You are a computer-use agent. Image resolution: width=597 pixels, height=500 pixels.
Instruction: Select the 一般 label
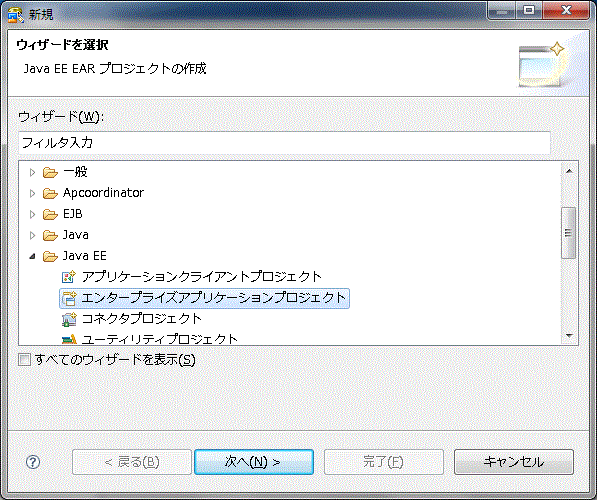coord(75,172)
